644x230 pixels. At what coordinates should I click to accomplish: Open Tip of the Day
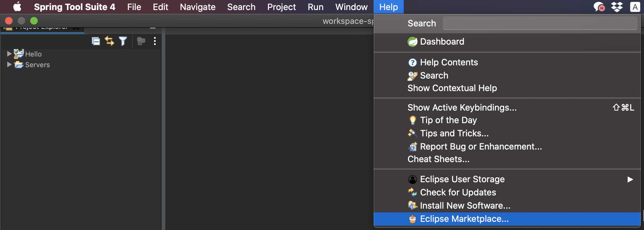[507, 120]
